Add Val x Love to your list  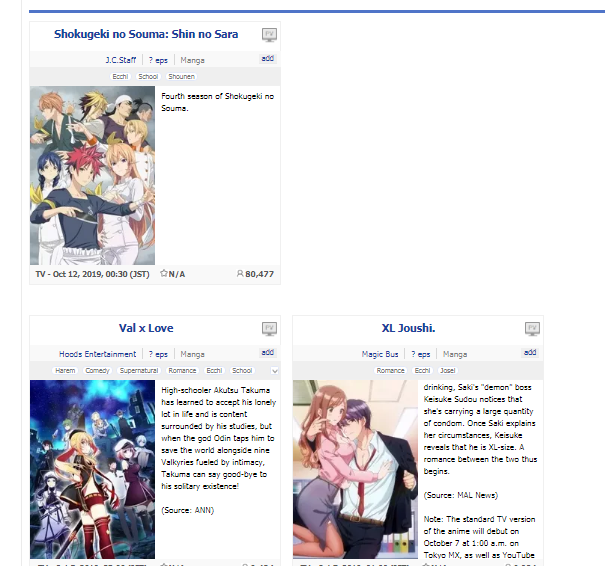click(x=268, y=353)
